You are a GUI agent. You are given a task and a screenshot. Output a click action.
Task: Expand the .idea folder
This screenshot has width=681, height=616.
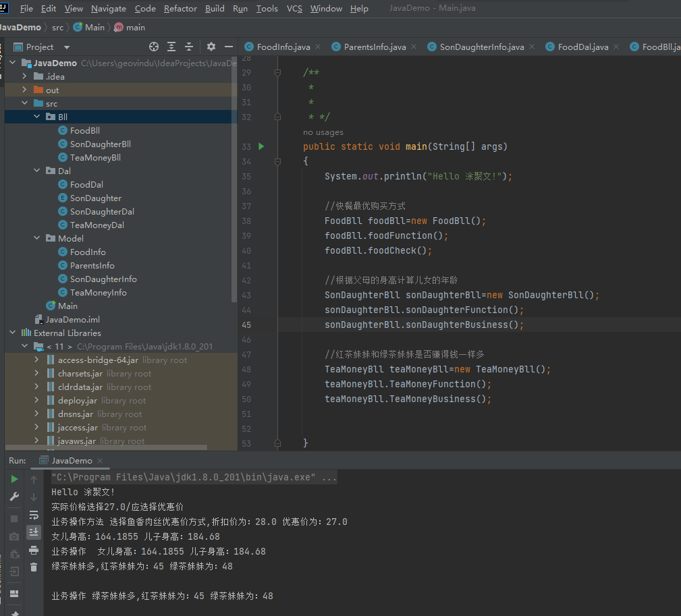(24, 76)
